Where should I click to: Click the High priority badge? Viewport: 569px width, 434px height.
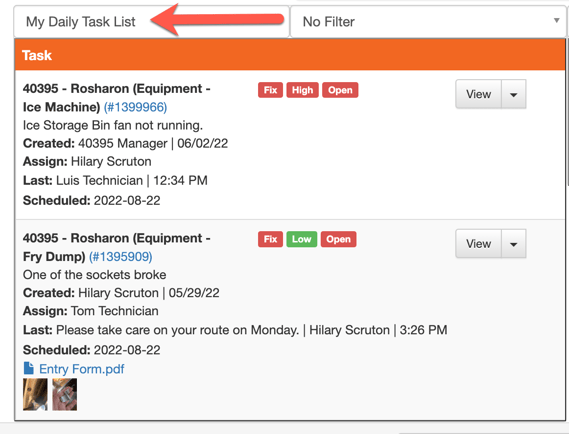pyautogui.click(x=302, y=90)
